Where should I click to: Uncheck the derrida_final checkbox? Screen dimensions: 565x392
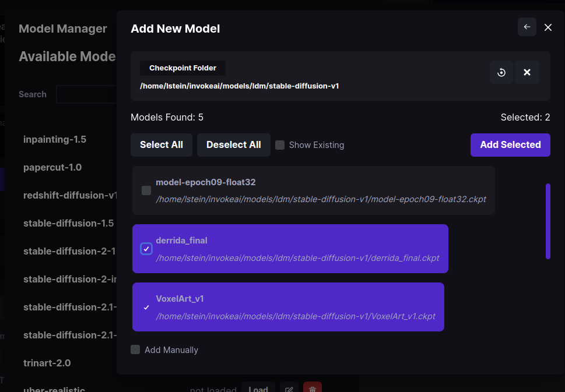146,249
